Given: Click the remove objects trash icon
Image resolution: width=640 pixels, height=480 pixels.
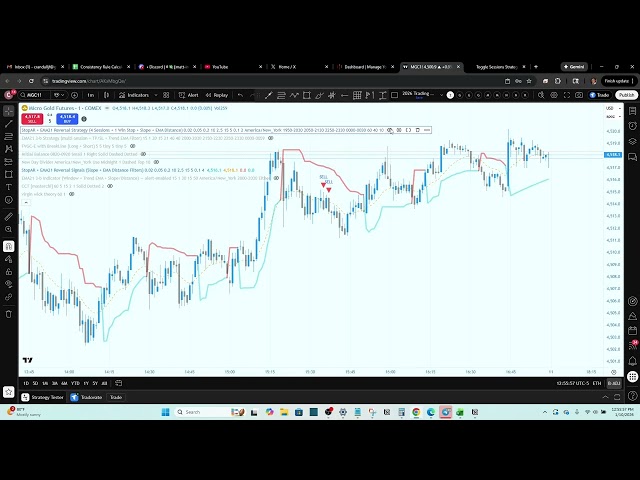Looking at the screenshot, I should 9,314.
